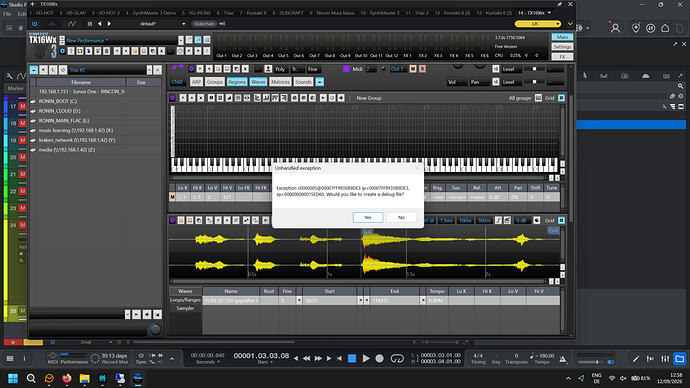690x388 pixels.
Task: Click Record in the Studio One transport
Action: pyautogui.click(x=379, y=359)
